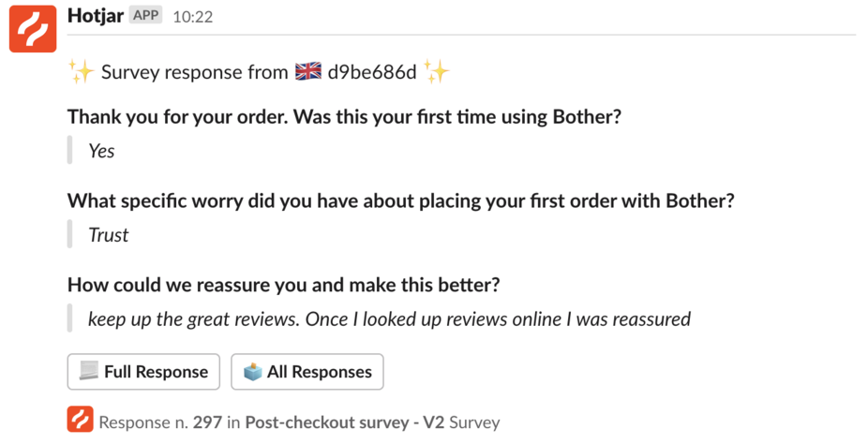Open the All Responses button
Image resolution: width=868 pixels, height=444 pixels.
(307, 372)
